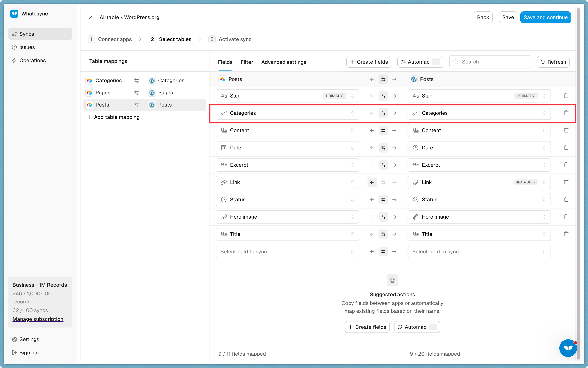Click the Airtable icon in Posts header
588x368 pixels.
pos(222,79)
